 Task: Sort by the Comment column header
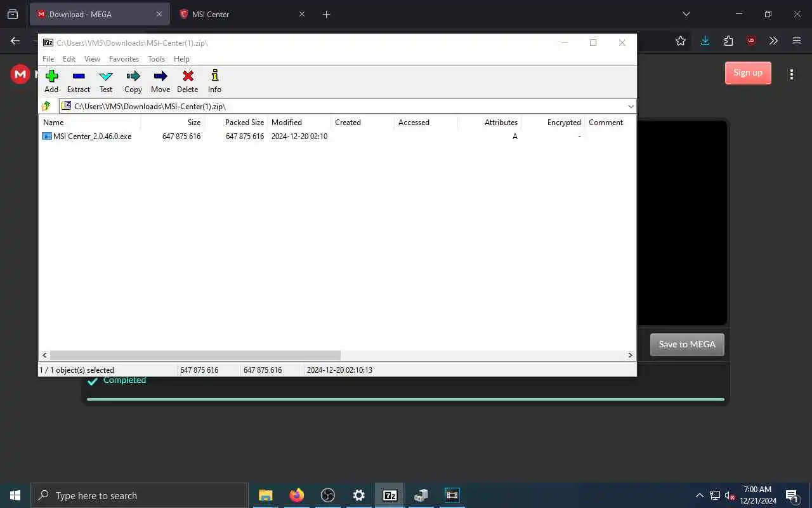click(x=610, y=123)
